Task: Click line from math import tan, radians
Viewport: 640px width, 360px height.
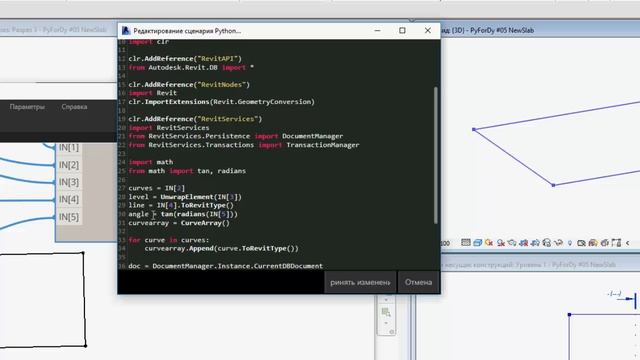Action: click(187, 171)
